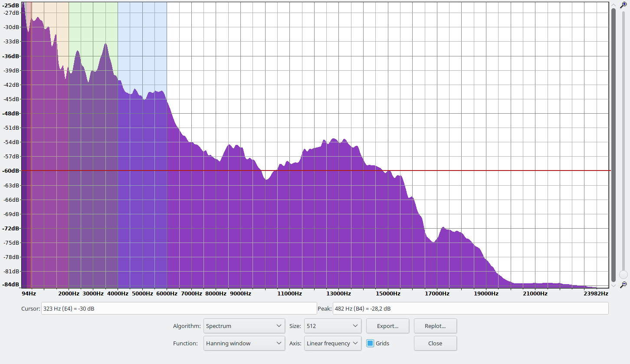The height and width of the screenshot is (364, 630).
Task: Click the vertical zoom slider knob
Action: 623,275
